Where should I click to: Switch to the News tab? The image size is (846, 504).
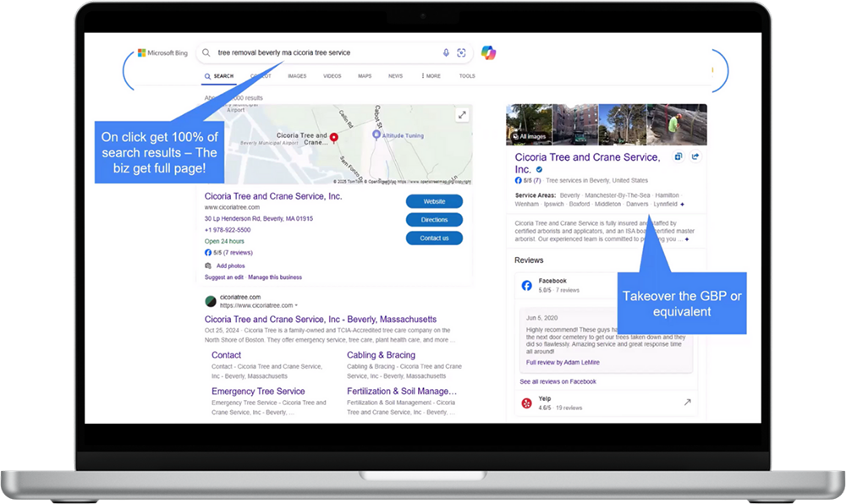395,76
